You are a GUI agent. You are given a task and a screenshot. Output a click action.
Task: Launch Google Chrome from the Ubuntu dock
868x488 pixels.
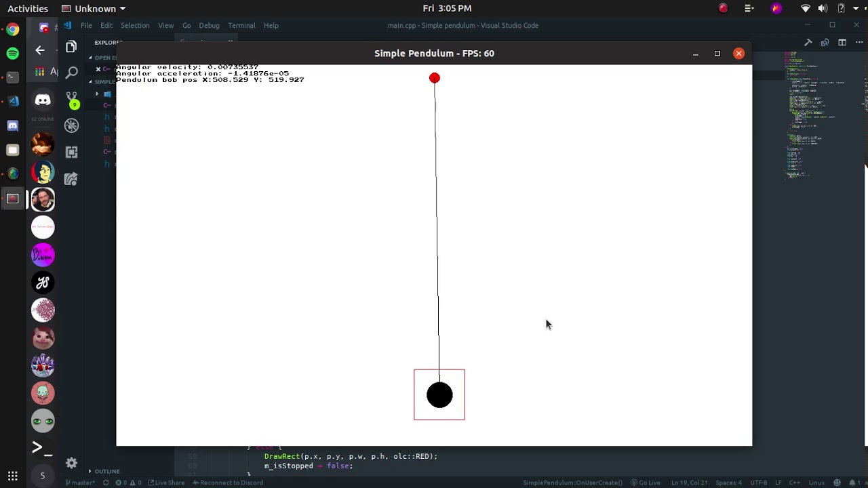click(12, 29)
